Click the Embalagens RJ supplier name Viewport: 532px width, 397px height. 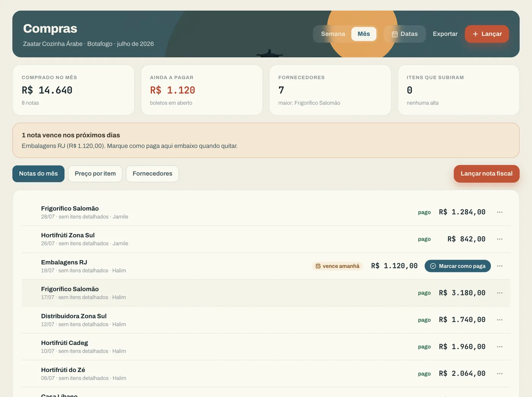(64, 262)
